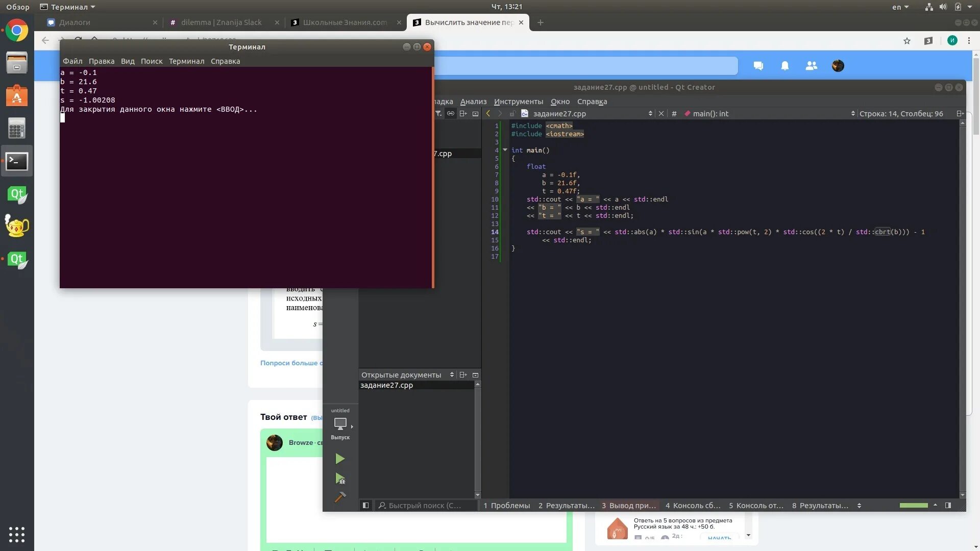
Task: Toggle right sidebar visibility in Qt Creator
Action: [948, 506]
